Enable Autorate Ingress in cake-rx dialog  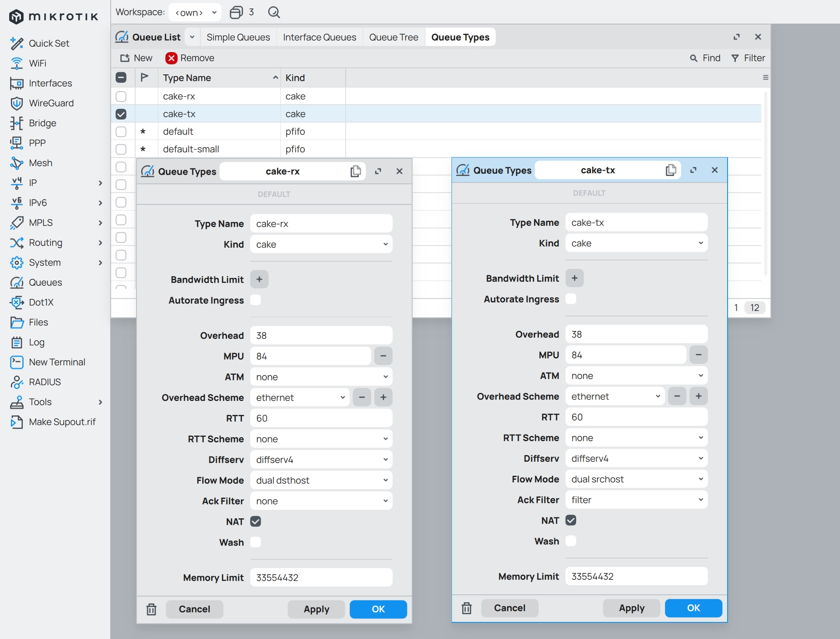tap(255, 300)
